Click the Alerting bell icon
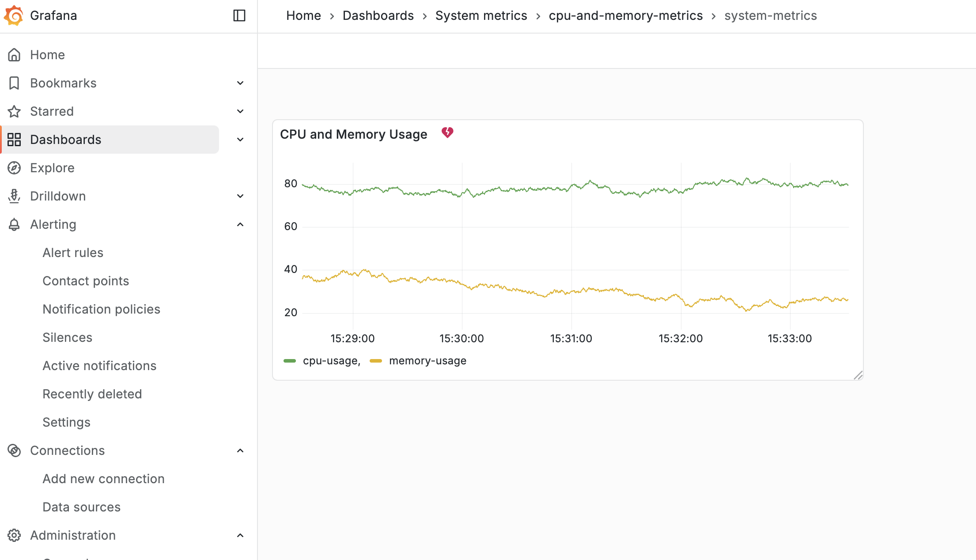 [14, 224]
